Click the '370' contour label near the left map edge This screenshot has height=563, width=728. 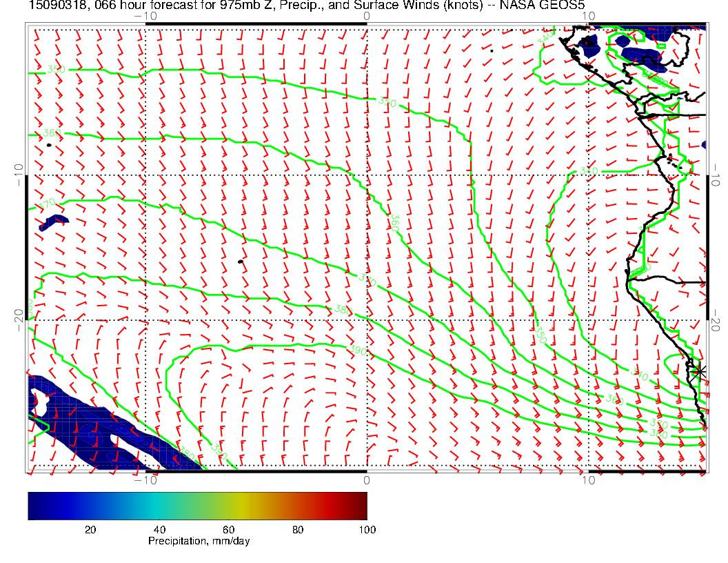click(47, 204)
